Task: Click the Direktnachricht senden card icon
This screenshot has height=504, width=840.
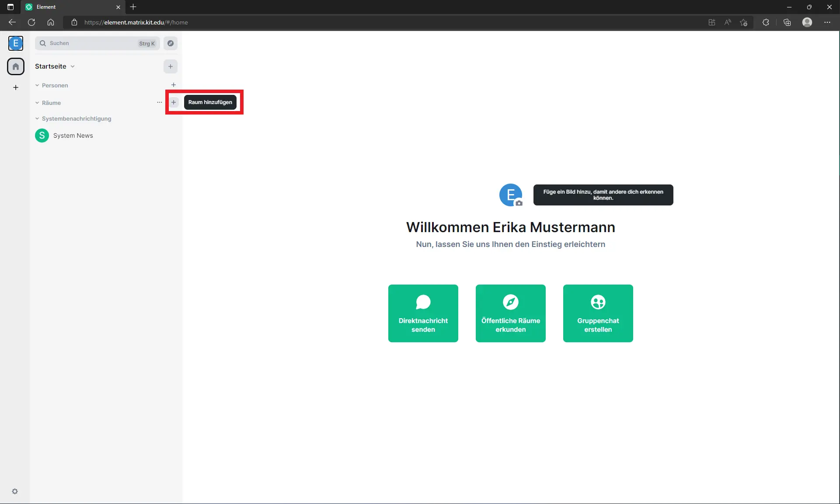Action: 423,302
